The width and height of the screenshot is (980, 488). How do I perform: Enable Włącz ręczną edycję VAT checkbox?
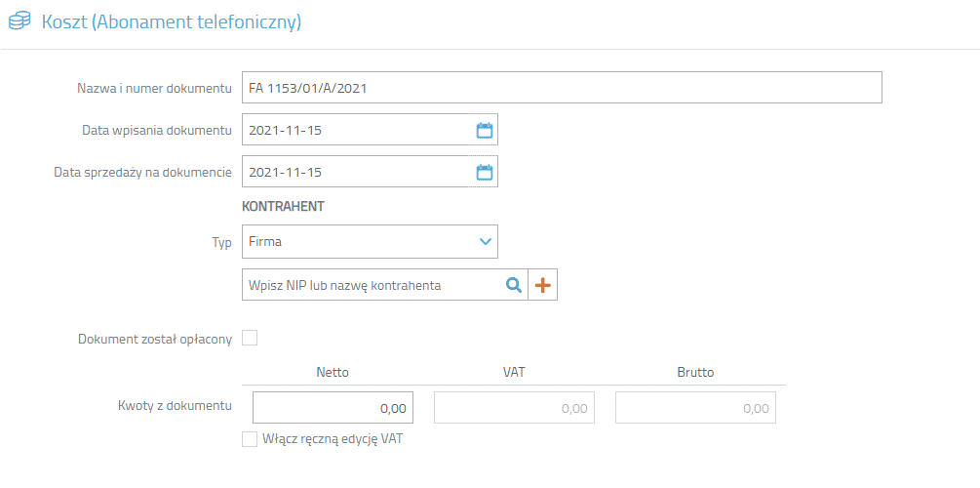250,439
